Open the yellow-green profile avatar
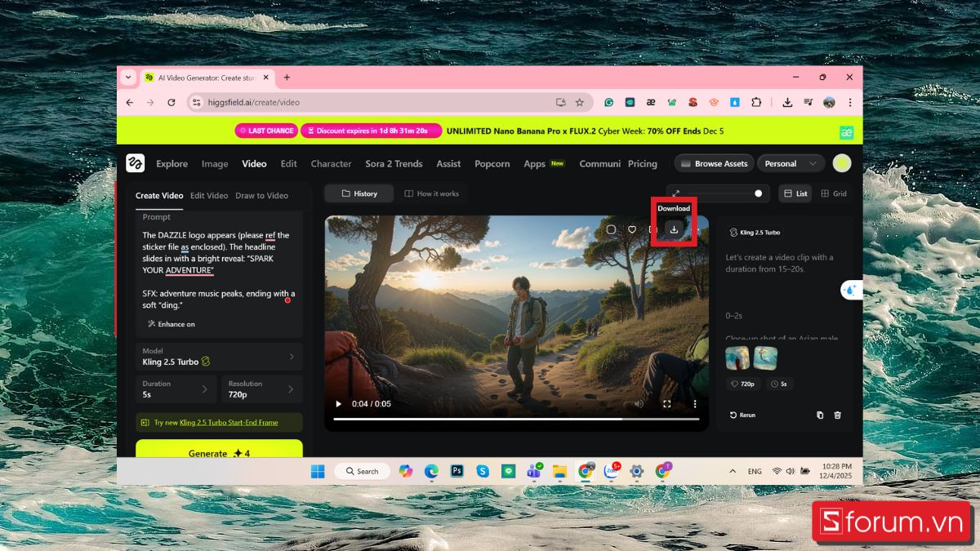 click(x=842, y=163)
